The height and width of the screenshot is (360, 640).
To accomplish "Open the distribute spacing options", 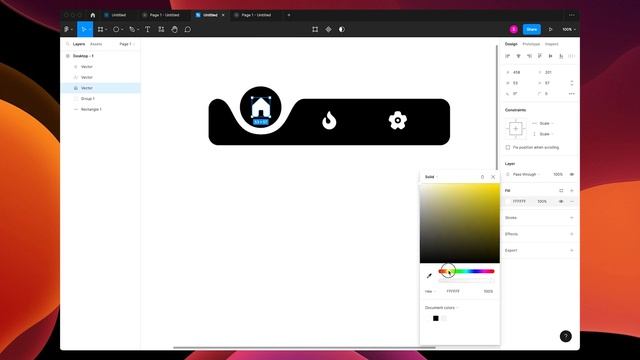I will coord(571,56).
